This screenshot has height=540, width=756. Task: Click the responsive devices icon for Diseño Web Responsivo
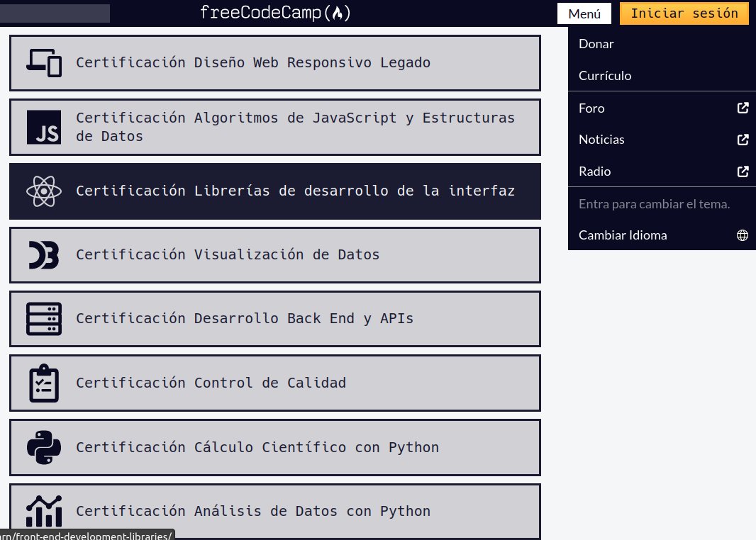pos(44,62)
